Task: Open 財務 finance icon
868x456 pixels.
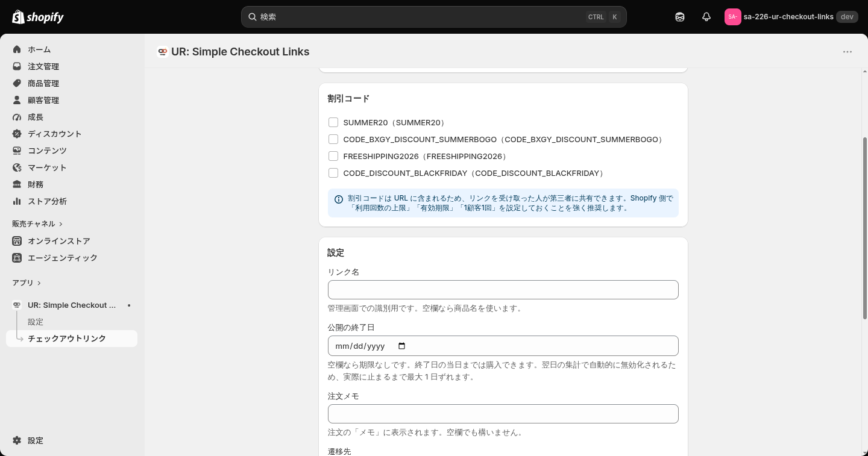Action: pos(17,184)
